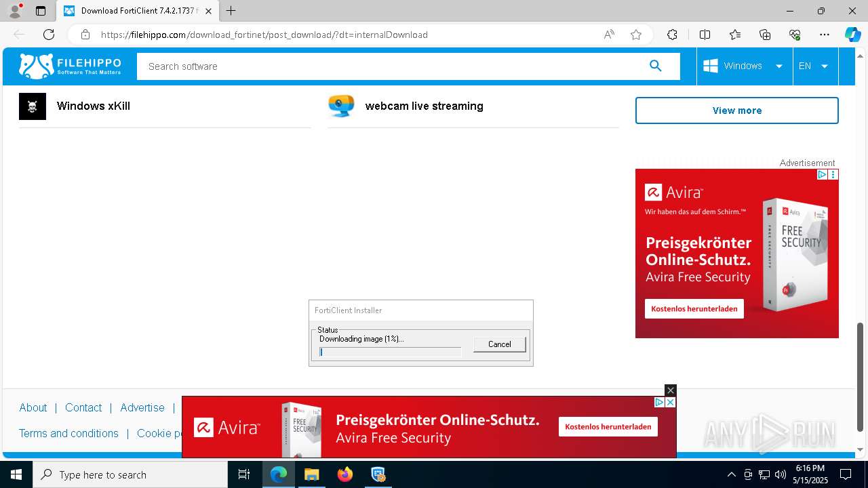This screenshot has width=868, height=488.
Task: Open the Copilot sidebar icon
Action: (x=852, y=35)
